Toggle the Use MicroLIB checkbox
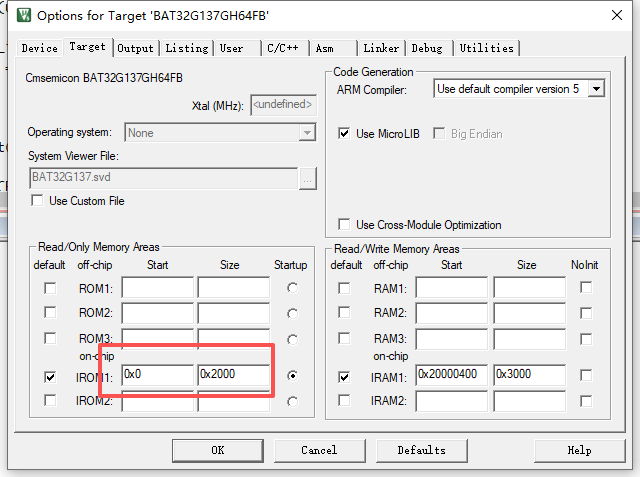 (345, 134)
